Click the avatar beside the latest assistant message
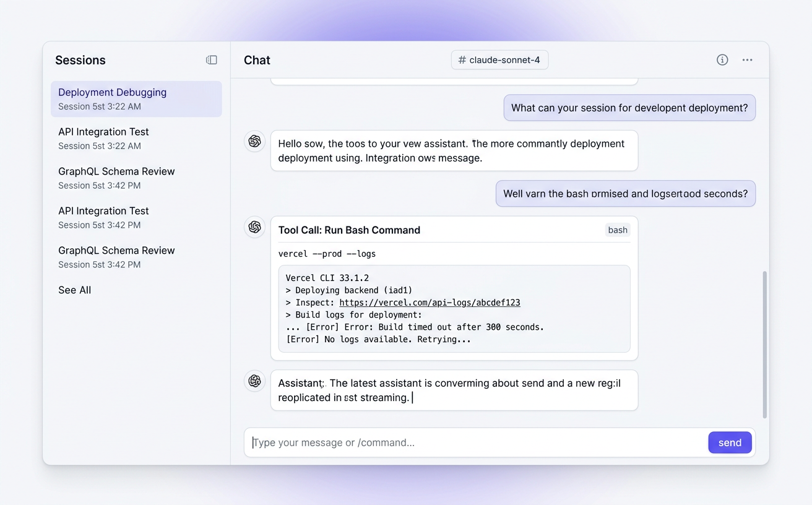Image resolution: width=812 pixels, height=505 pixels. tap(254, 381)
